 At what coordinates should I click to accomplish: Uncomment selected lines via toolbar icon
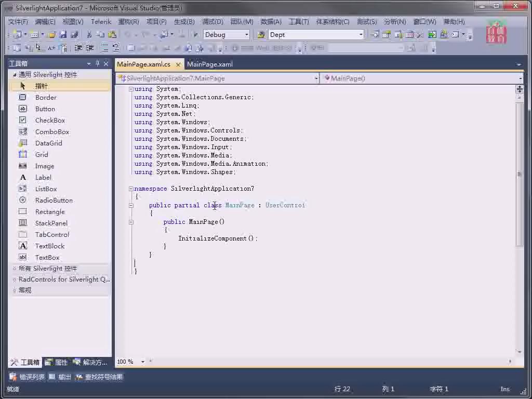tap(116, 48)
